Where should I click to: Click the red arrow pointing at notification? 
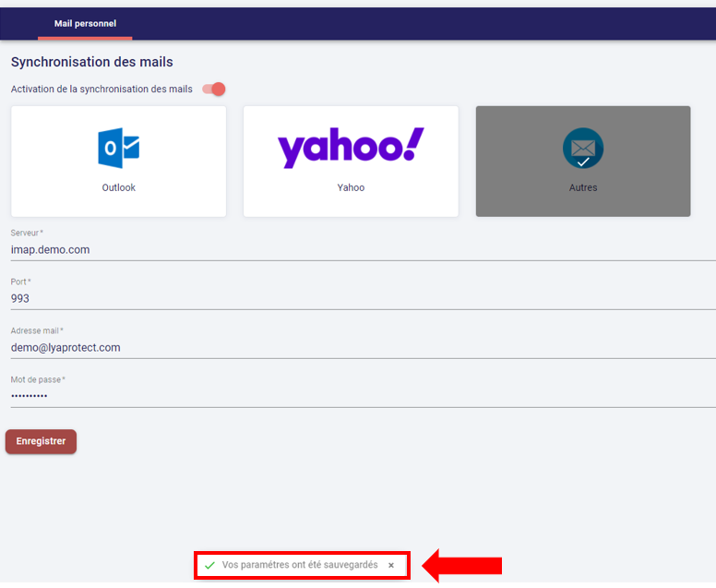(461, 565)
